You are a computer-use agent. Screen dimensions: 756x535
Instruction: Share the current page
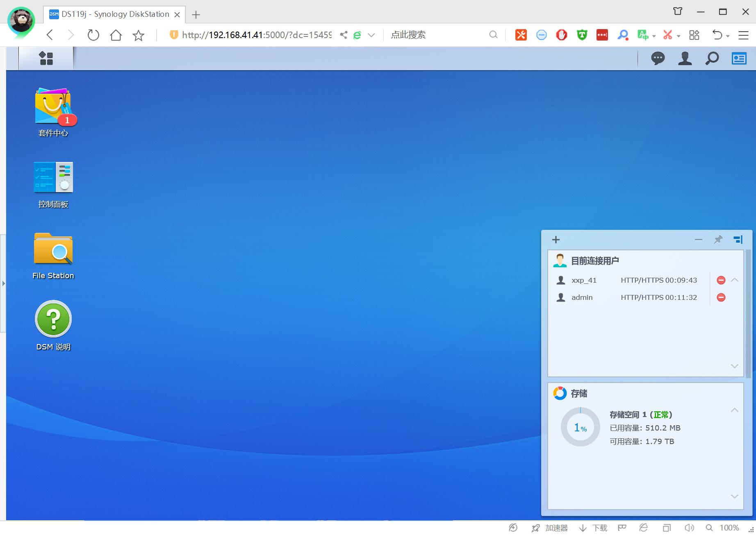tap(344, 35)
